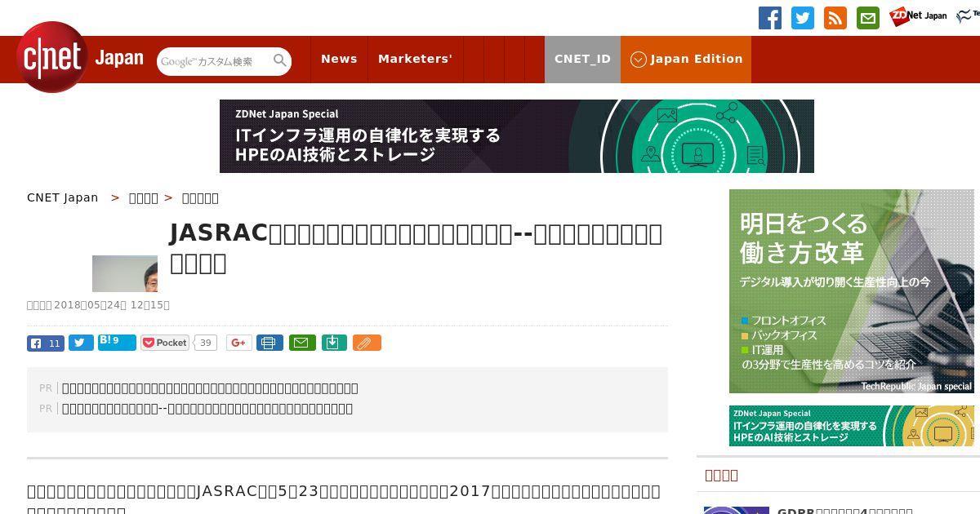
Task: Open the JASRAC article headline
Action: coord(416,248)
